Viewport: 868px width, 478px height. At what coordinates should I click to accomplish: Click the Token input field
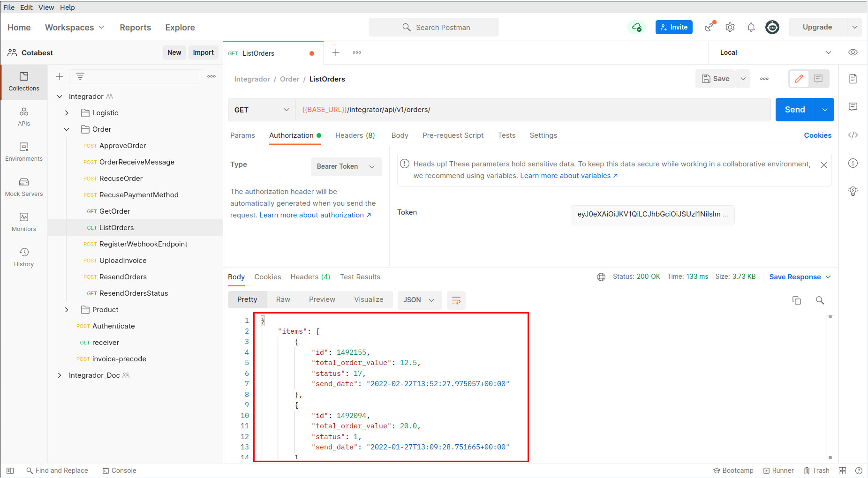[x=653, y=215]
